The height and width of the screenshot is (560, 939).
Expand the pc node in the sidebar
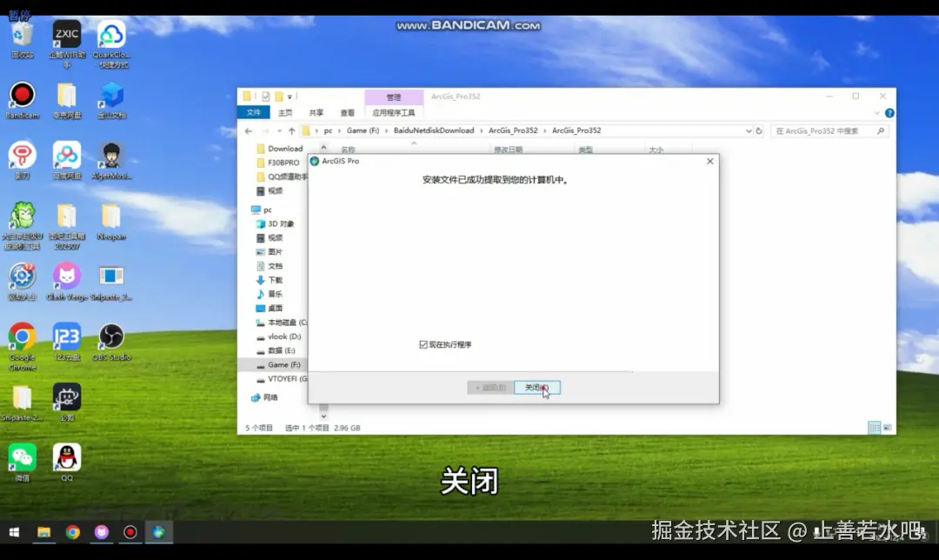coord(252,210)
